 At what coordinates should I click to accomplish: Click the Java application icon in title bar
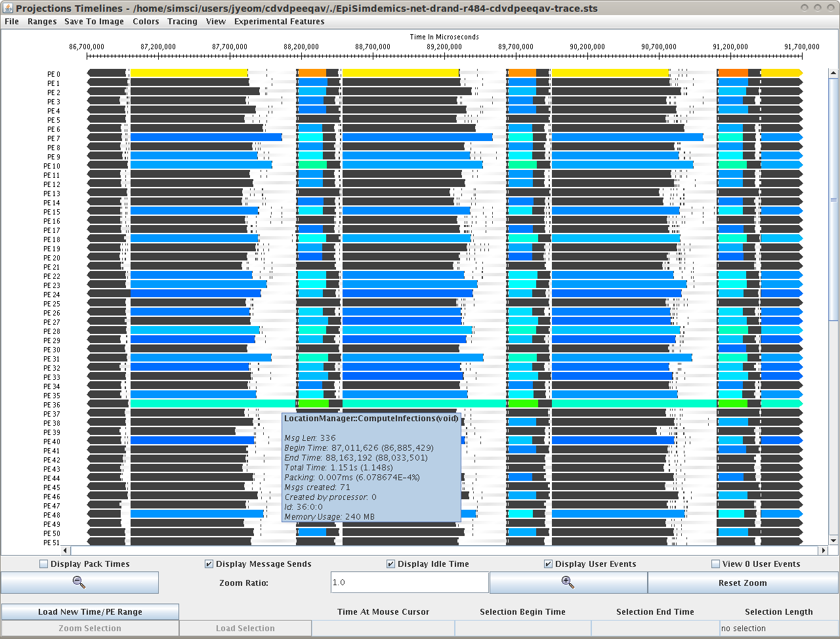(x=8, y=8)
